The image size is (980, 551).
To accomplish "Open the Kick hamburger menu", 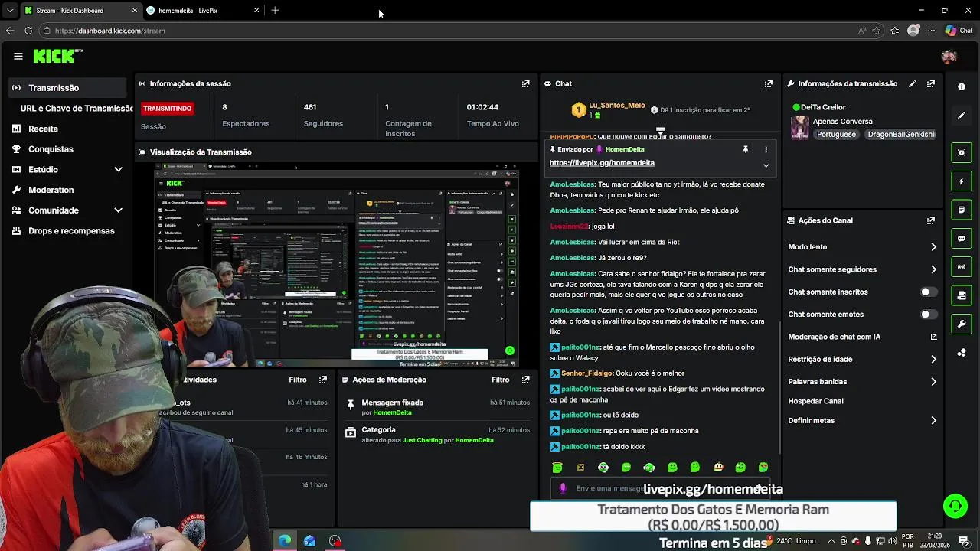I will [x=18, y=56].
